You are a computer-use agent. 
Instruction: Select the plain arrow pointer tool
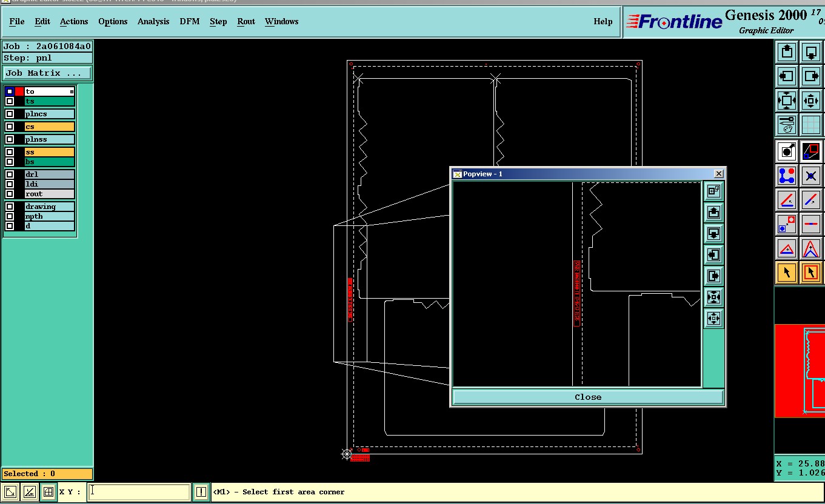tap(787, 273)
